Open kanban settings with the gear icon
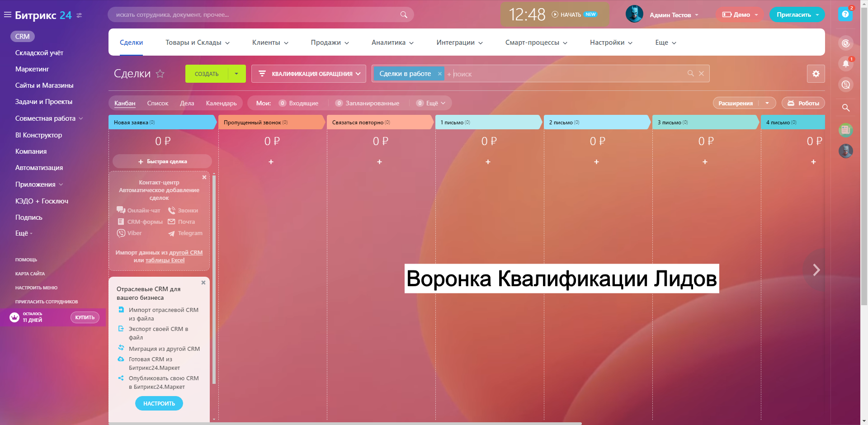The height and width of the screenshot is (425, 868). [x=816, y=74]
